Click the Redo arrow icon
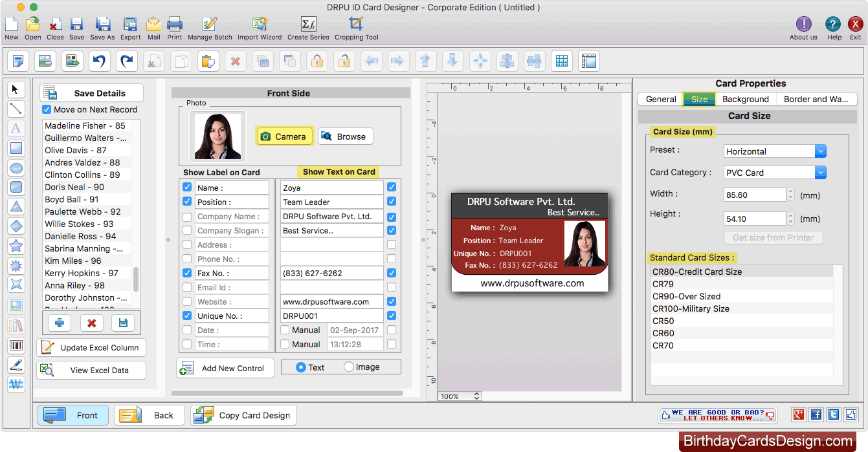868x452 pixels. tap(127, 61)
